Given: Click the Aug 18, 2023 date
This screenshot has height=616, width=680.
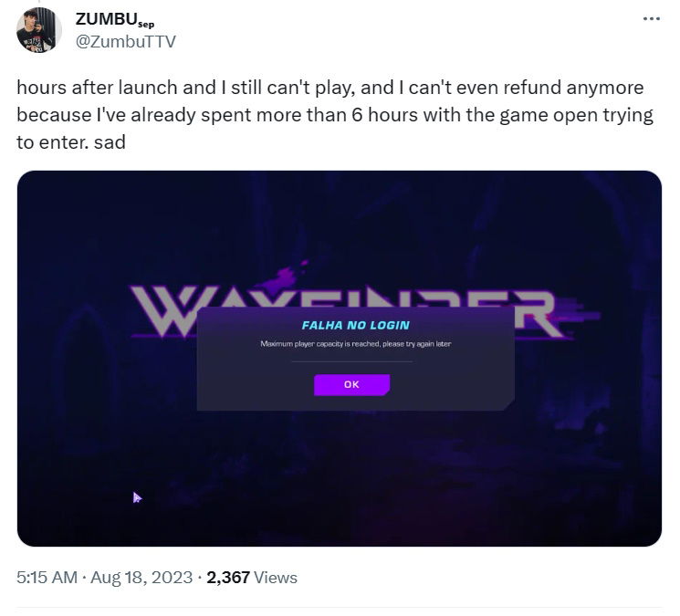Looking at the screenshot, I should click(x=141, y=578).
